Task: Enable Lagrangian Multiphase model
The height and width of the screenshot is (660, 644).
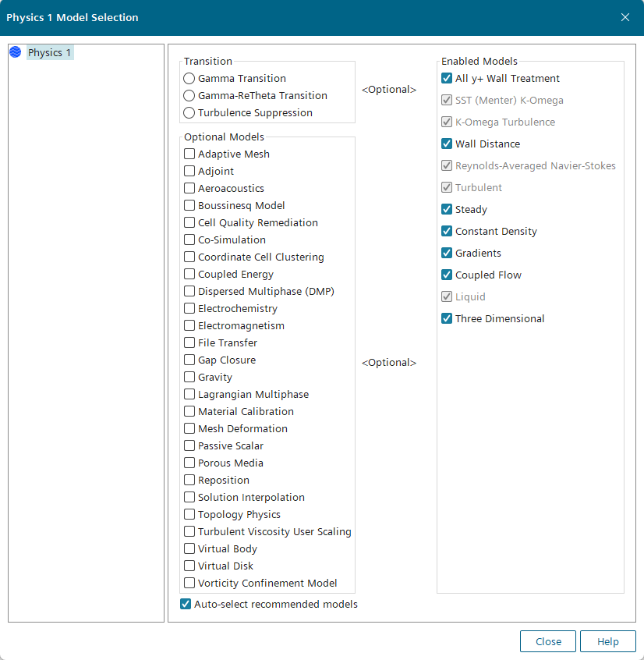Action: pos(189,395)
